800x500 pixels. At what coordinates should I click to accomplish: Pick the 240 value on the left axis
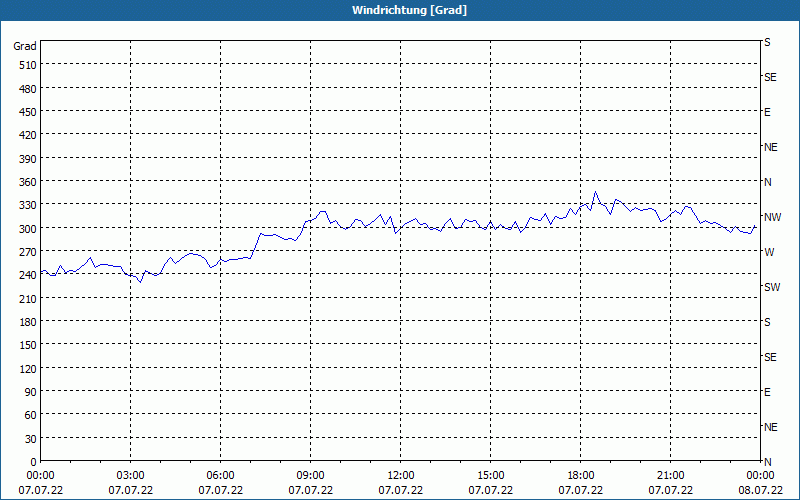28,276
